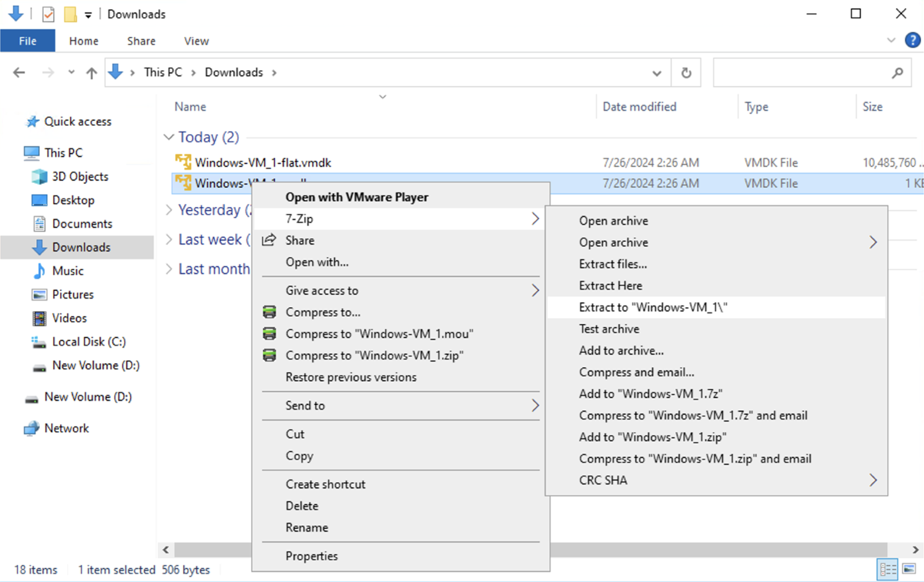Screen dimensions: 924x582
Task: Select Rename in context menu
Action: click(400, 528)
